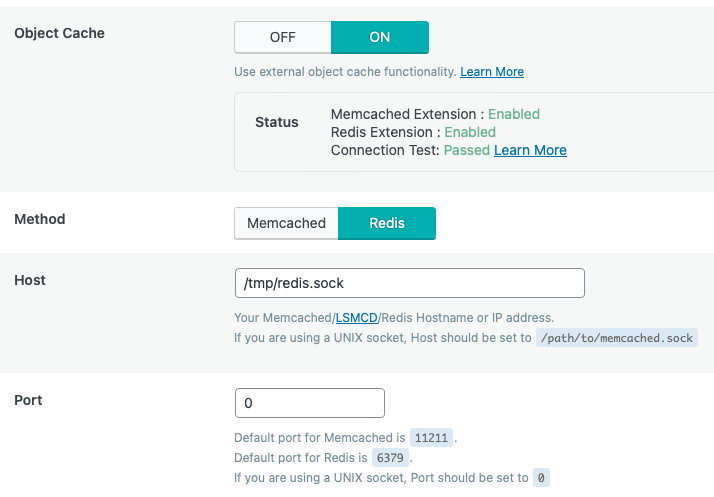Open Learn More about external object cache
This screenshot has width=714, height=497.
[x=492, y=72]
